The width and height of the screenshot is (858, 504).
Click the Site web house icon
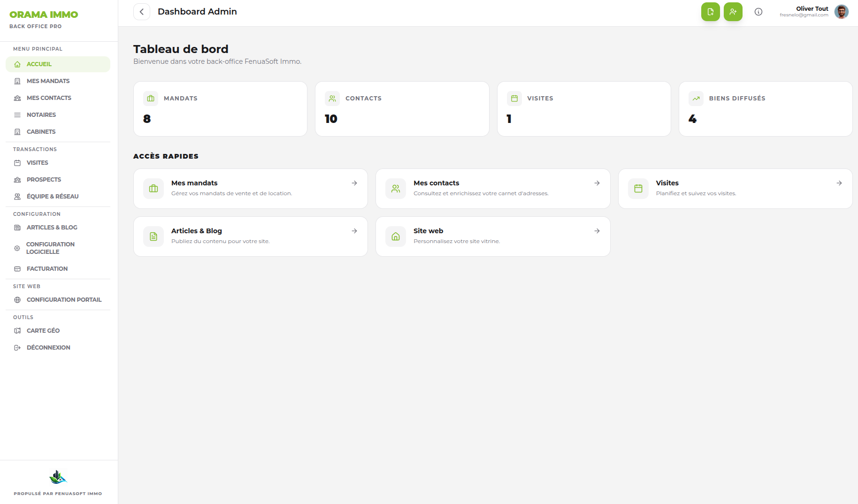pos(396,237)
